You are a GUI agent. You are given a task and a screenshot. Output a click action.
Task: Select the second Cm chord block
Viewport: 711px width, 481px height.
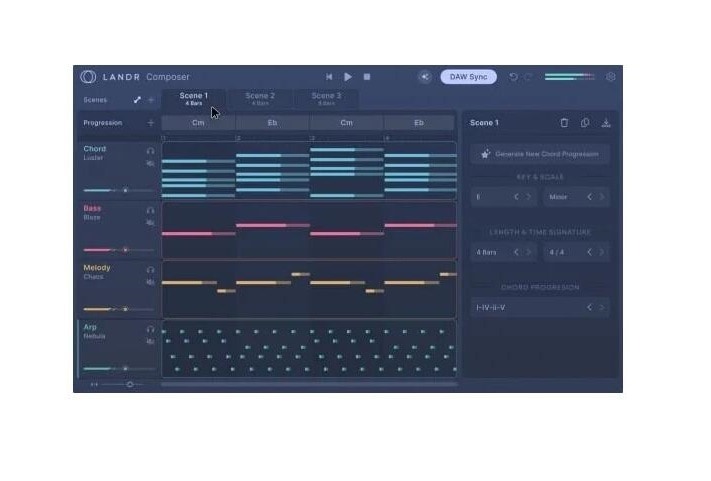tap(346, 123)
